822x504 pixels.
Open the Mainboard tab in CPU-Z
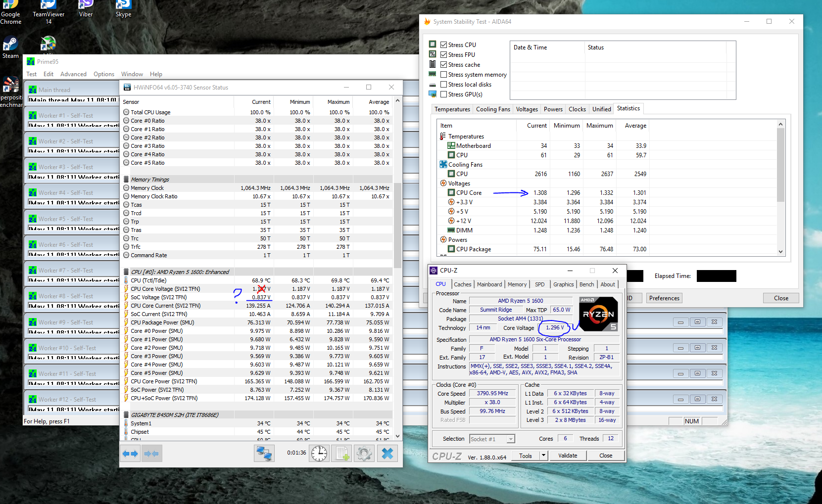tap(489, 284)
